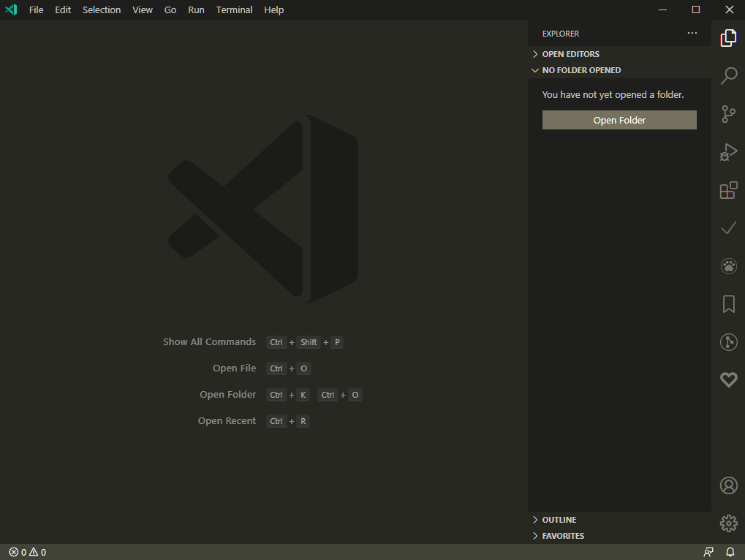Open the Run and Debug view
Screen dimensions: 745x560
727,152
